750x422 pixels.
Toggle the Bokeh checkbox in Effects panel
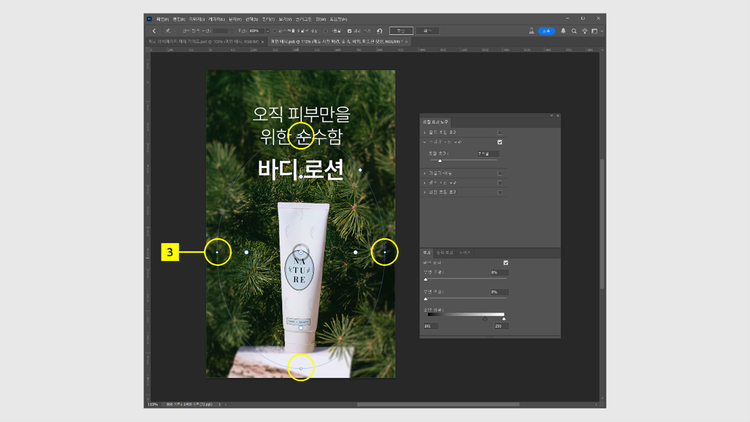506,263
